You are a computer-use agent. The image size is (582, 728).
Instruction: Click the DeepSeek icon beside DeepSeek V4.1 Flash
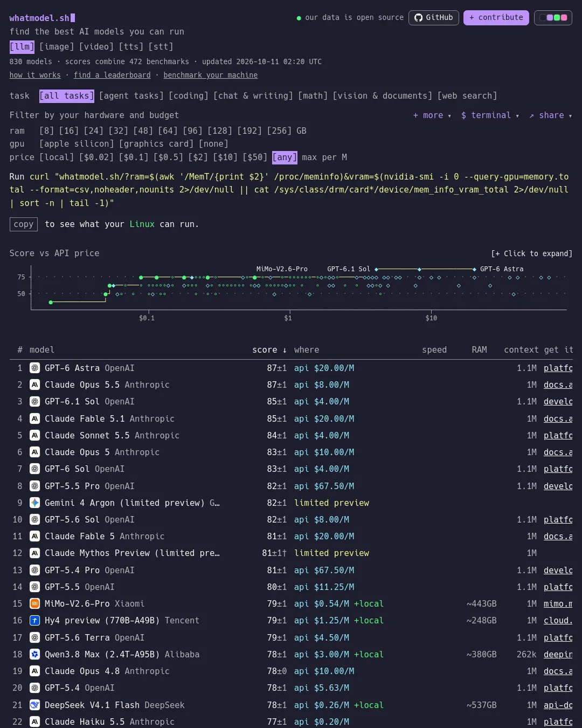coord(34,705)
